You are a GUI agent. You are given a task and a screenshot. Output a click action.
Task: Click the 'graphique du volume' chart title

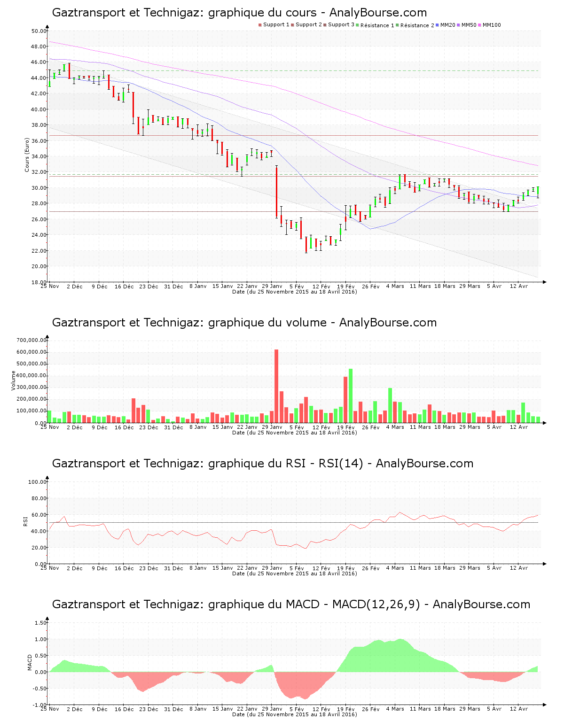point(244,323)
